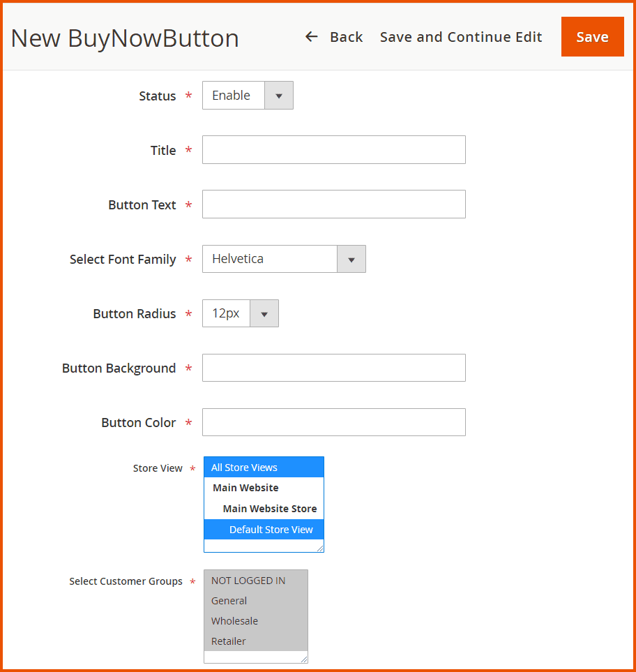The image size is (636, 672).
Task: Click the Button Text input field
Action: coord(333,204)
